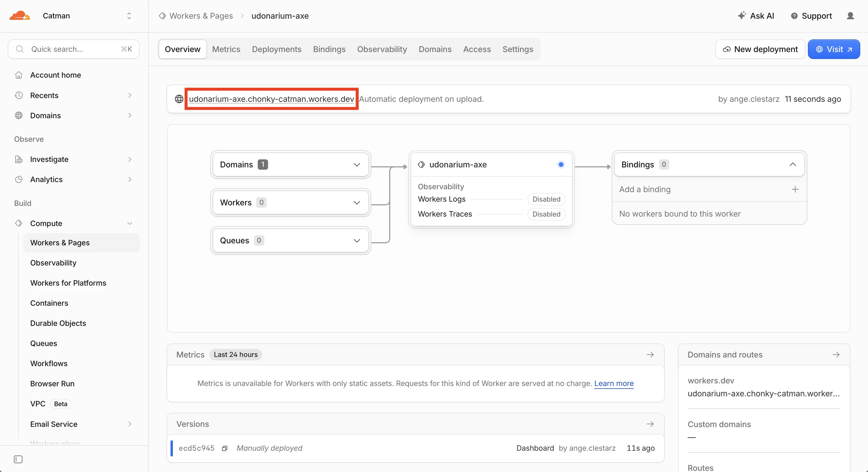The height and width of the screenshot is (472, 868).
Task: Open the Bindings tab
Action: (x=329, y=49)
